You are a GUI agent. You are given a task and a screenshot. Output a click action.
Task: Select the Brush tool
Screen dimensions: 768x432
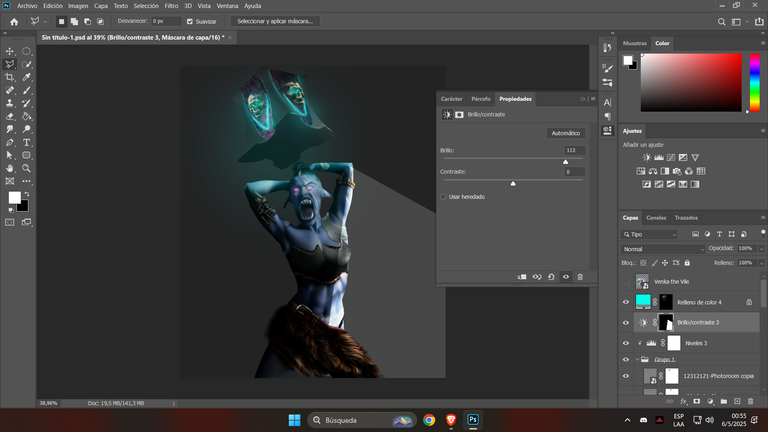click(x=26, y=90)
